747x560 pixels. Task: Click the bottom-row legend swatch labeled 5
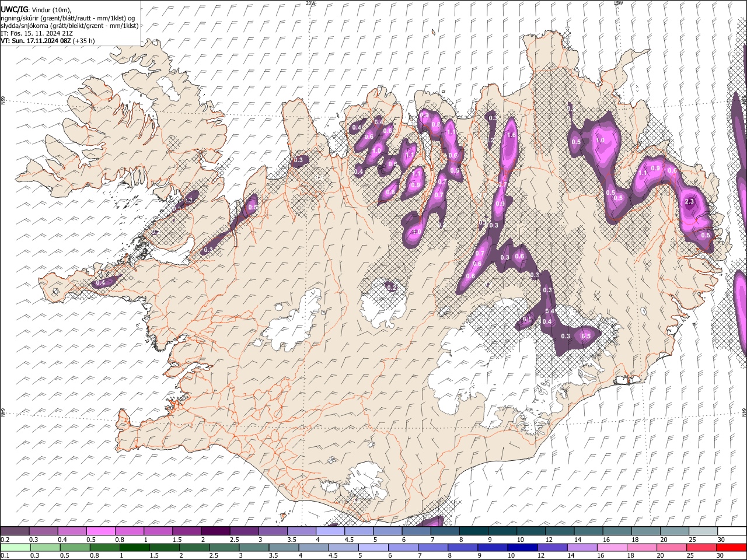pos(373,547)
